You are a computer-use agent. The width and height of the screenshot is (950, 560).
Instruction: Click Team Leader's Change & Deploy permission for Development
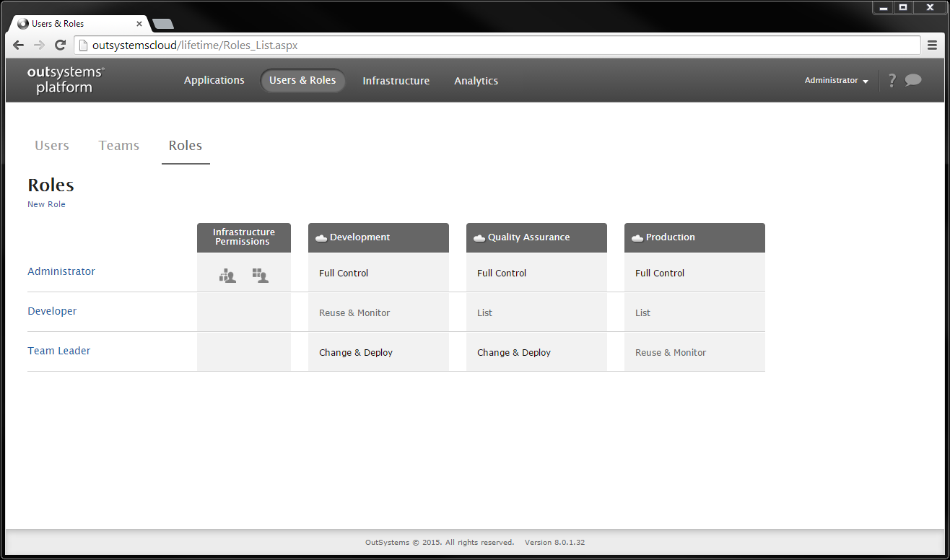(x=356, y=351)
